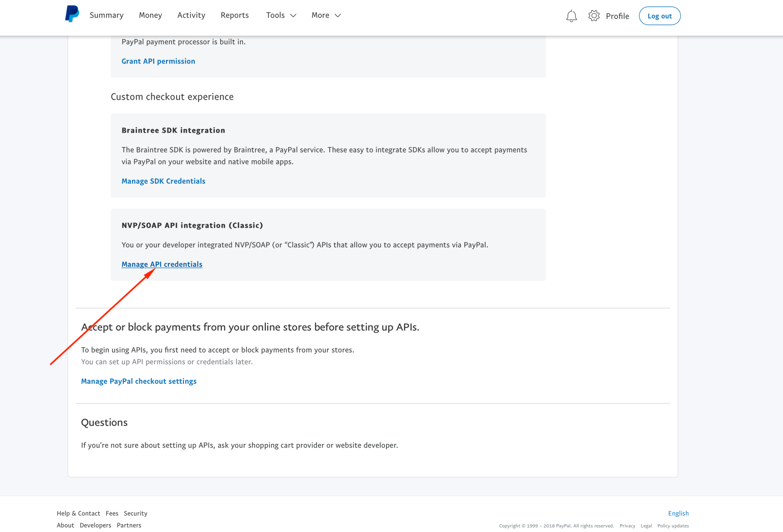Open Manage PayPal checkout settings link
Screen dimensions: 783x532
tap(138, 381)
